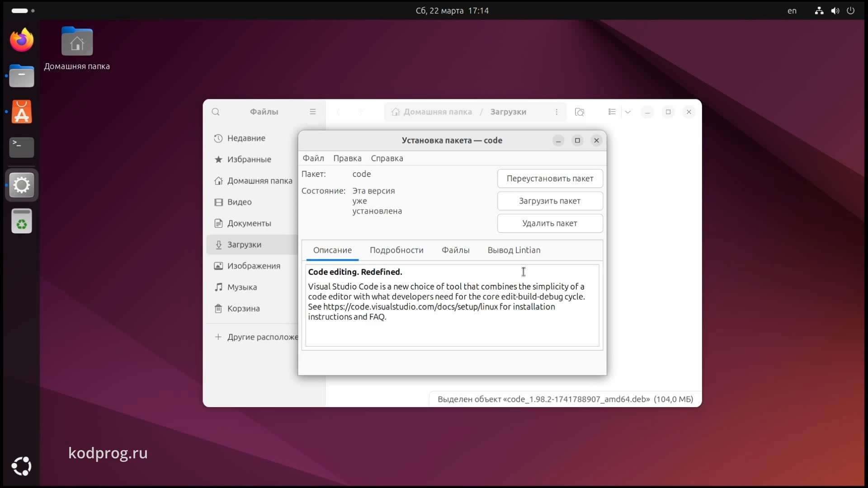Select Избранные in Files sidebar
Viewport: 868px width, 488px height.
tap(252, 159)
